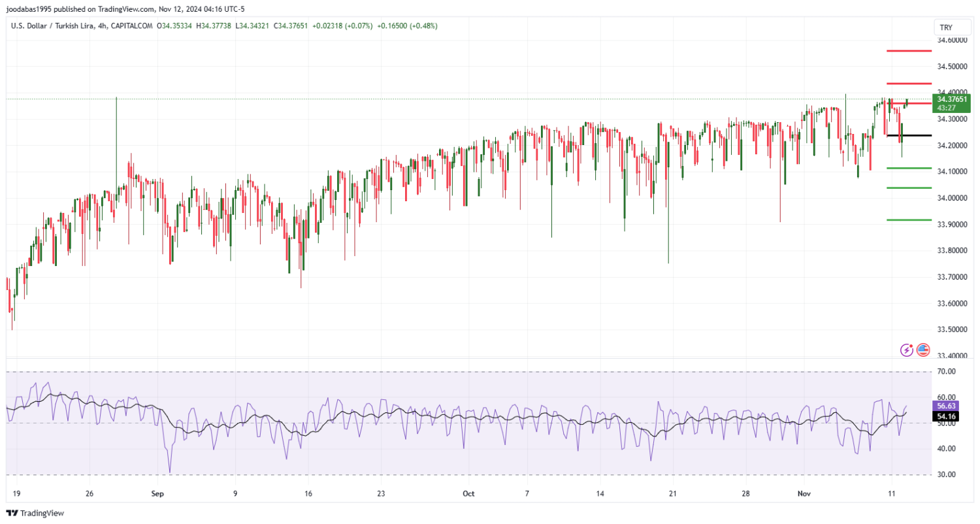Screen dimensions: 980x524
Task: Click the 34.20000 price axis label
Action: pos(952,145)
